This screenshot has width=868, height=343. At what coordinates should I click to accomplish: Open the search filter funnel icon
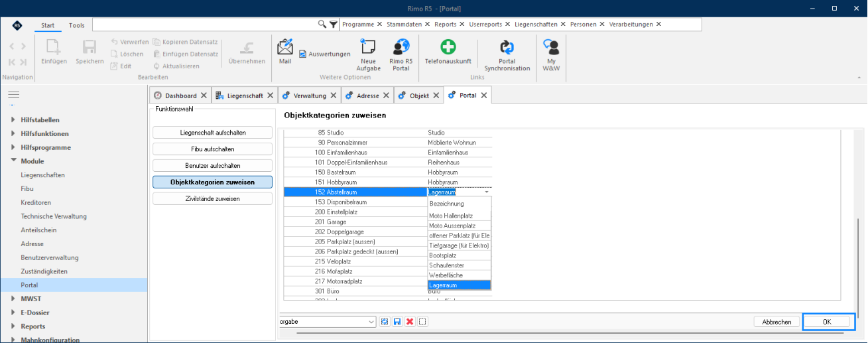coord(333,25)
